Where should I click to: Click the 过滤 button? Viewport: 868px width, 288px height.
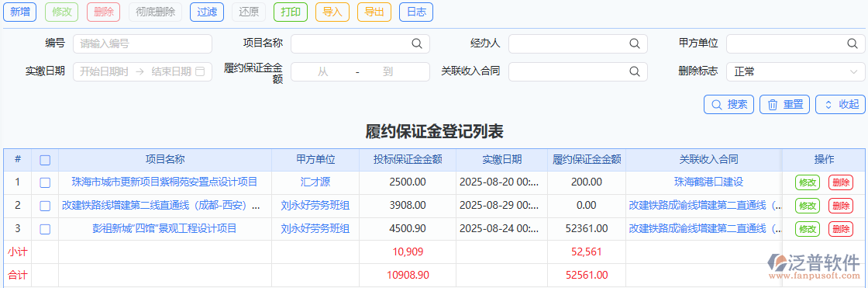tap(207, 12)
